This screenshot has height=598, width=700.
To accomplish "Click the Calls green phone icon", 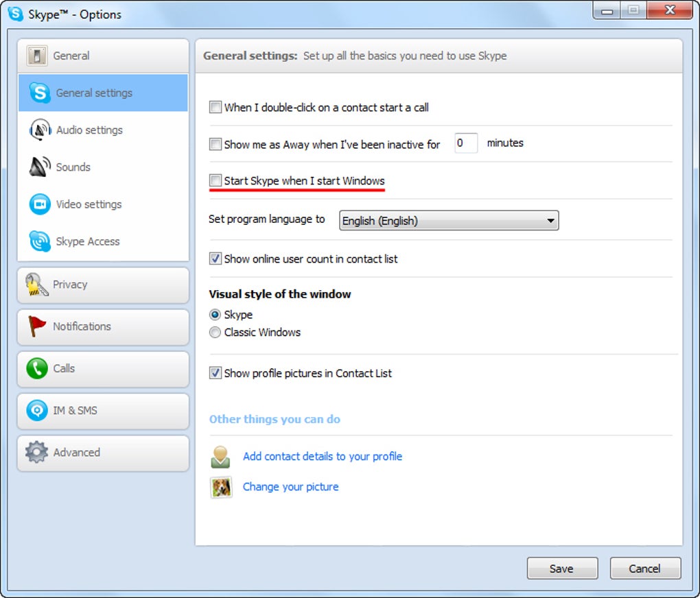I will (36, 369).
